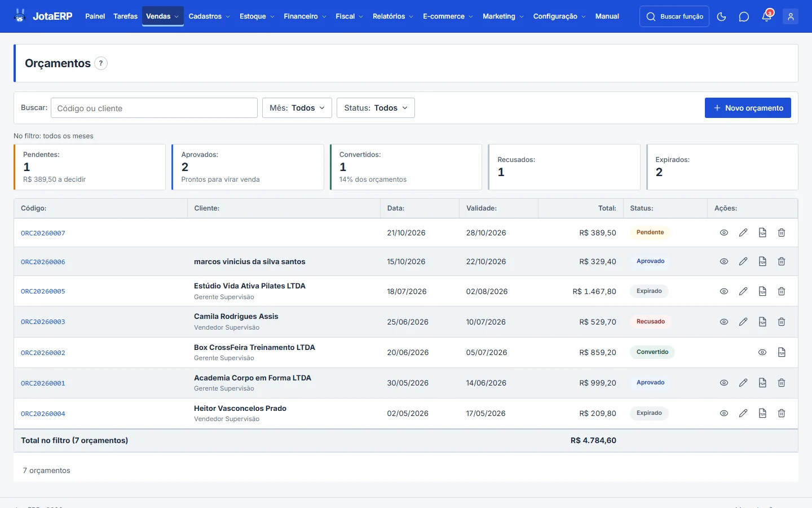
Task: Expand the Cadastros menu
Action: [209, 16]
